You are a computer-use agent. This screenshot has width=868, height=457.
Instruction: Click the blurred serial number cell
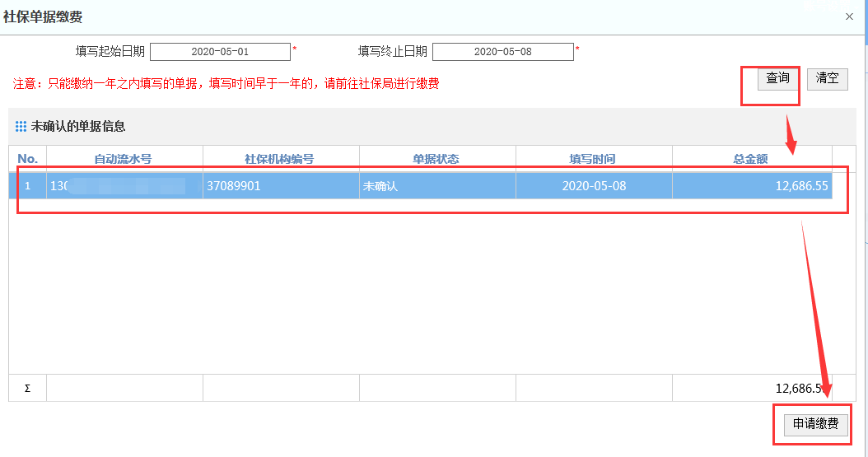[124, 186]
